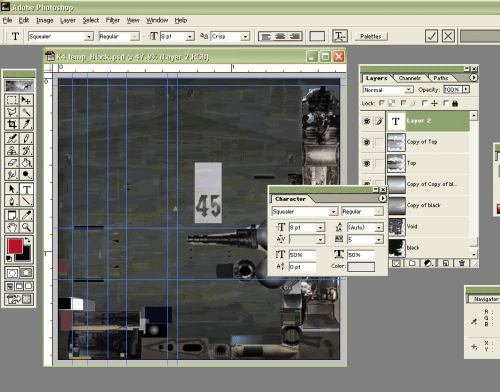
Task: Select the Zoom magnifier tool
Action: click(26, 227)
